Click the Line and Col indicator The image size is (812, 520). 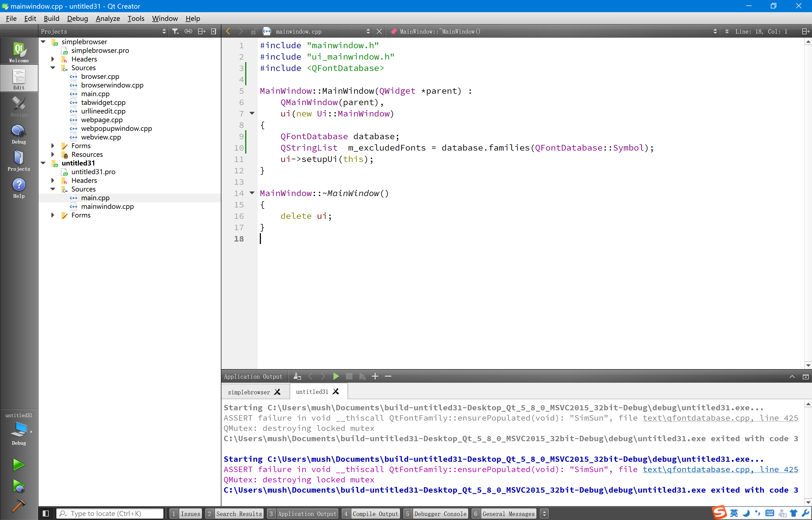(x=761, y=31)
